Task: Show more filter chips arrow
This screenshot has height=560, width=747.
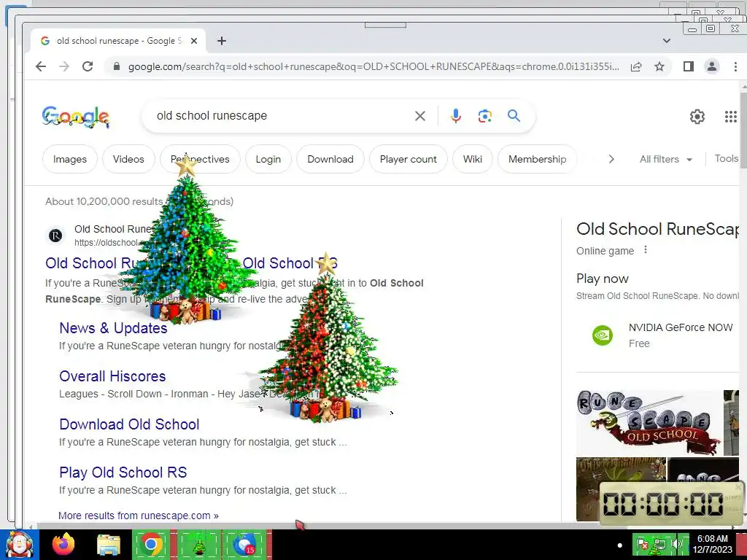Action: (x=611, y=159)
